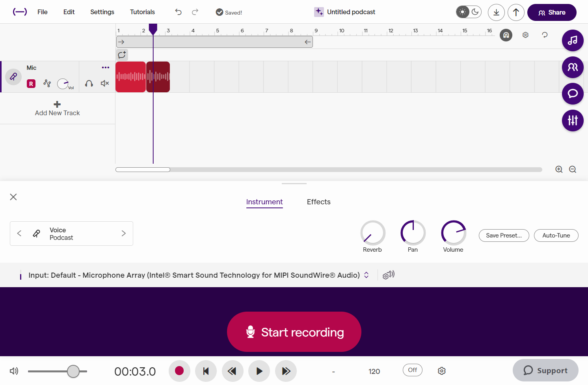The image size is (588, 385).
Task: Click the master volume speaker icon
Action: click(x=14, y=371)
